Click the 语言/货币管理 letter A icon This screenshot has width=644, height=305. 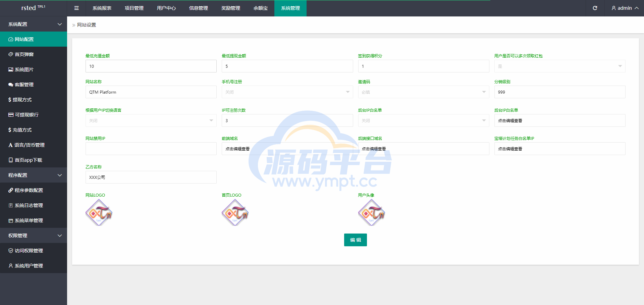10,145
